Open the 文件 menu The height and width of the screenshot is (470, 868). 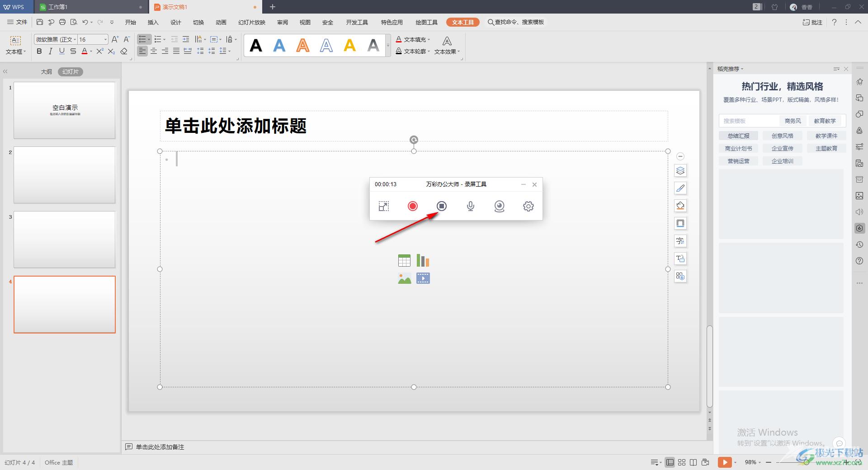point(17,22)
